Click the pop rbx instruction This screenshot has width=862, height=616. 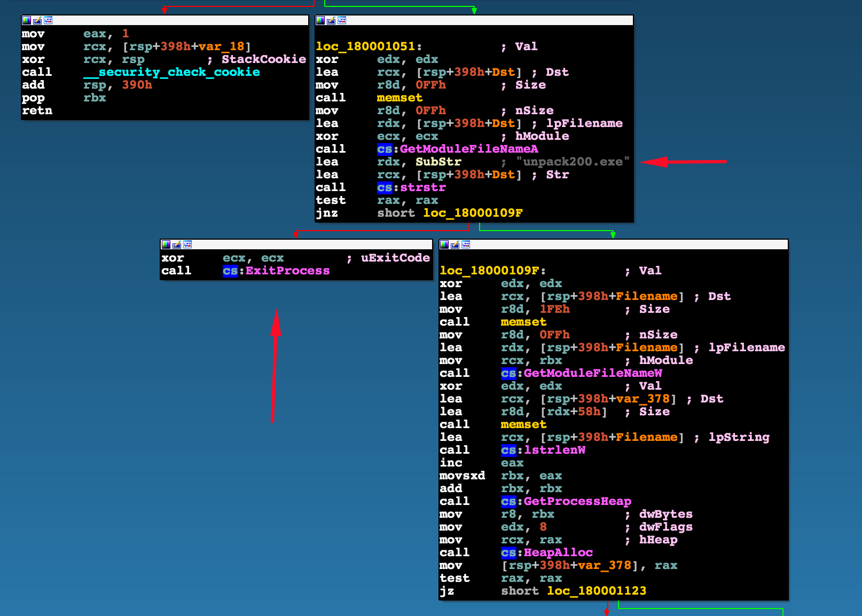[64, 98]
